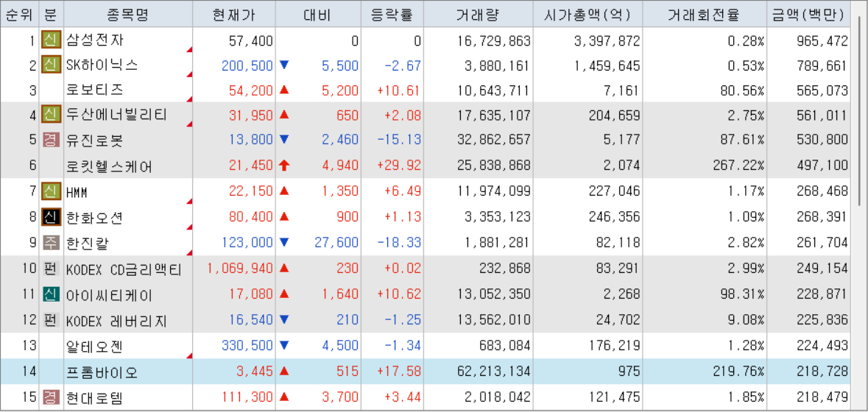Click the up arrow in 아이씨티케이 row
The width and height of the screenshot is (868, 412).
click(284, 294)
